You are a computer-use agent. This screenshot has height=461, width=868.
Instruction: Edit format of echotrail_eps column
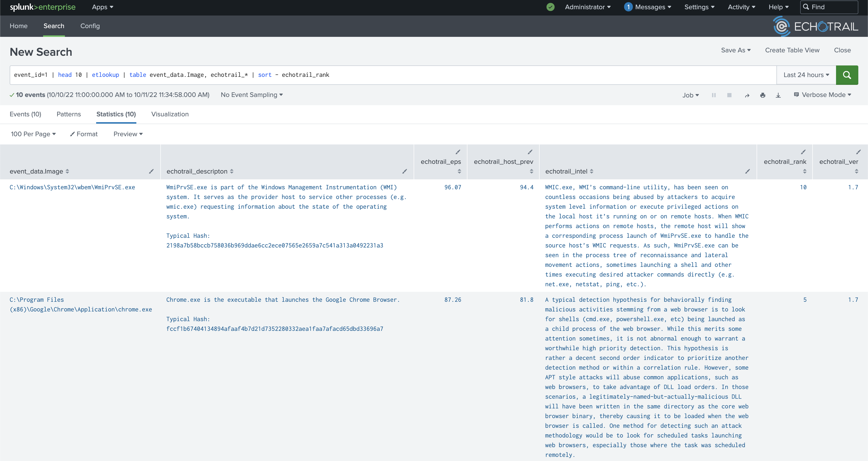[457, 152]
